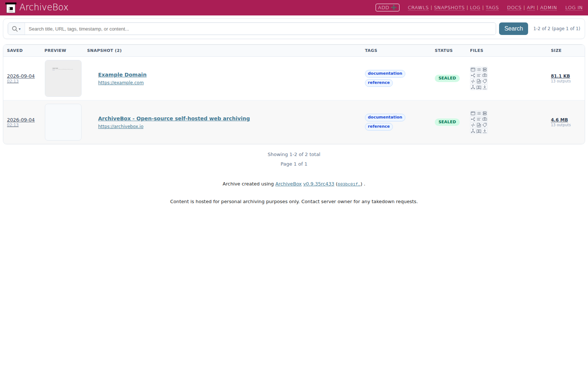Click documentation tag in Example Domain row
The width and height of the screenshot is (588, 368).
pos(385,74)
